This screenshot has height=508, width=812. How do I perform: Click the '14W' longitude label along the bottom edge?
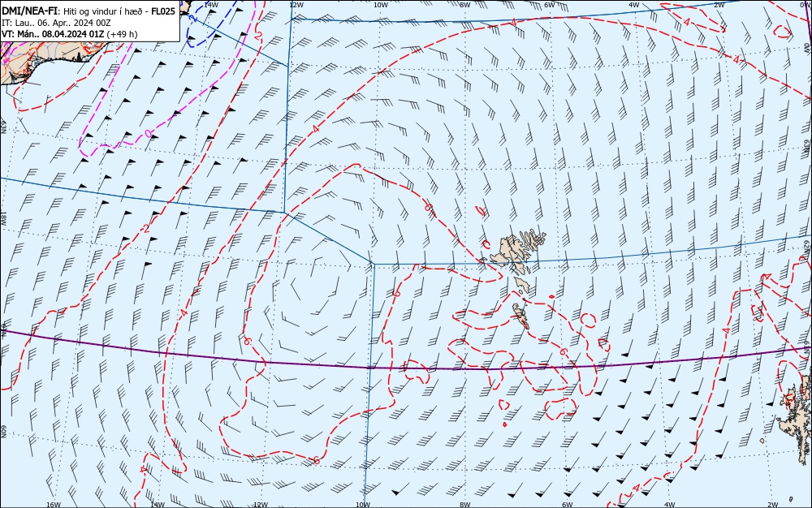158,505
